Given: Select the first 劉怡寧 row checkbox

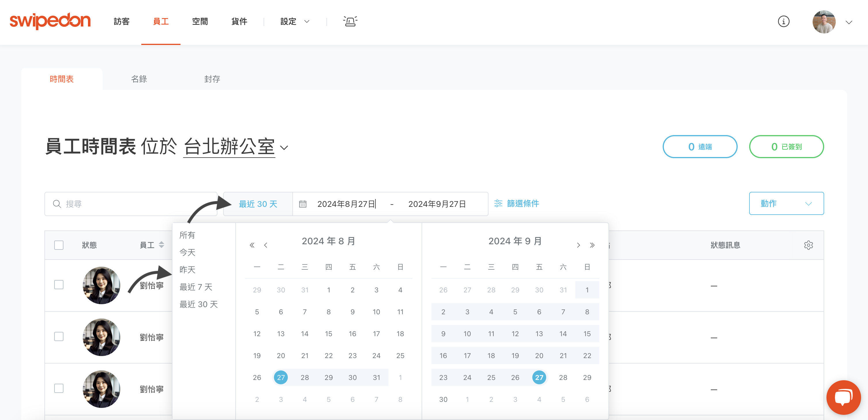Looking at the screenshot, I should 59,285.
